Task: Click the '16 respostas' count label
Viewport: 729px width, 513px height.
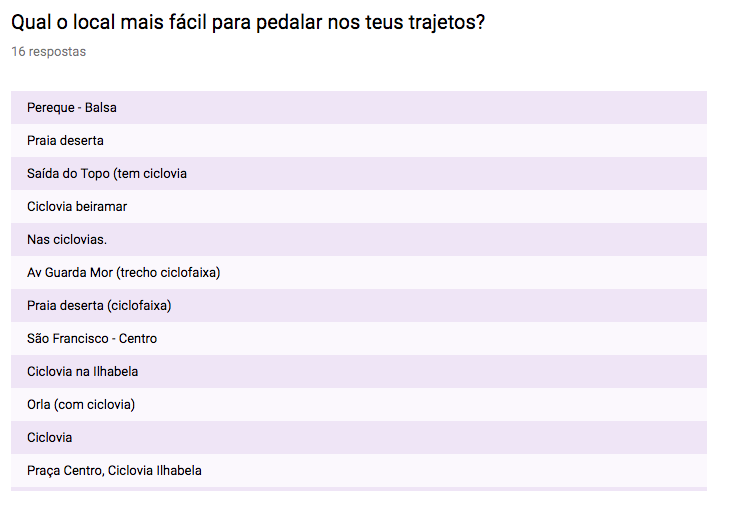Action: 49,52
